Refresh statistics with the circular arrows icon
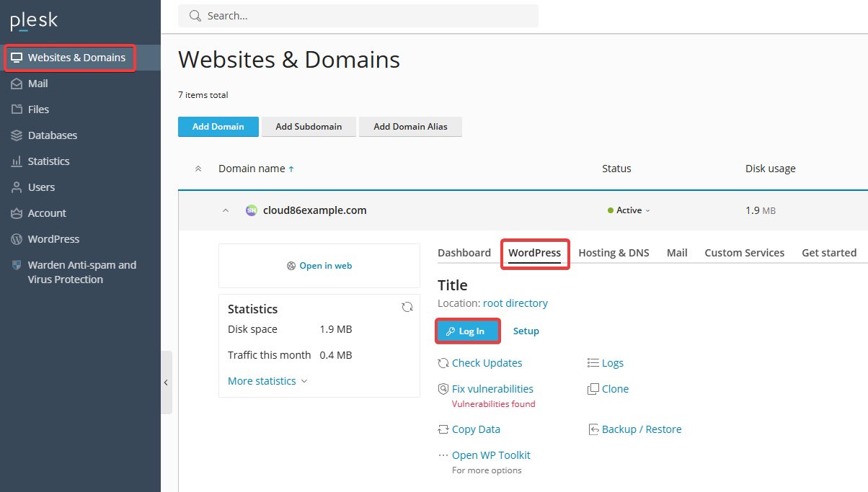The image size is (868, 492). click(407, 307)
